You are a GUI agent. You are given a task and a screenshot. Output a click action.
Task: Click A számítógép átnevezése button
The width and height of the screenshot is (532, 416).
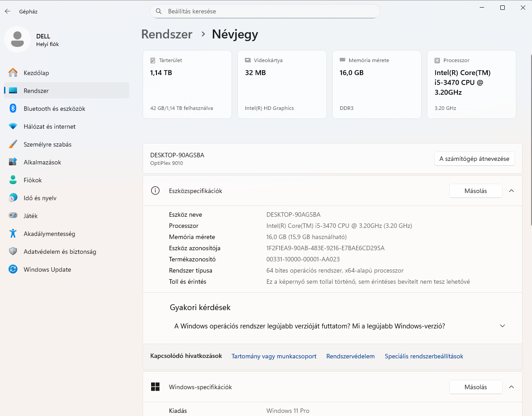(x=474, y=159)
